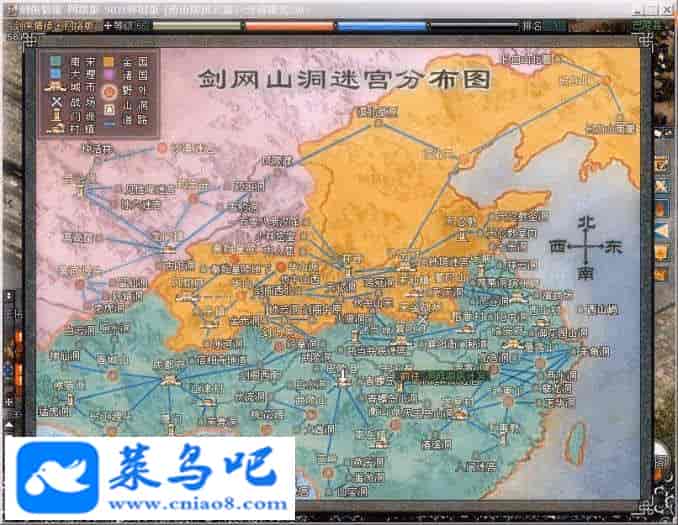Image resolution: width=678 pixels, height=525 pixels.
Task: Click the 南宋 teal swatch in legend
Action: [x=55, y=61]
